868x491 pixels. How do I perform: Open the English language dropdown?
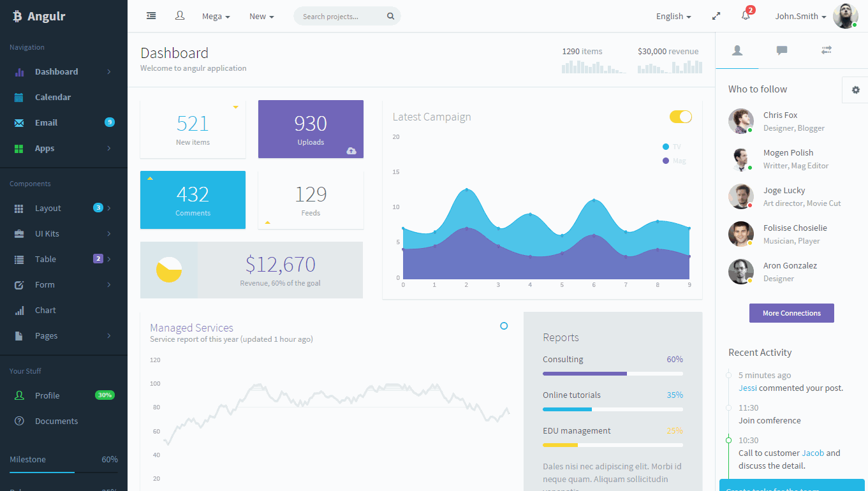pos(673,17)
